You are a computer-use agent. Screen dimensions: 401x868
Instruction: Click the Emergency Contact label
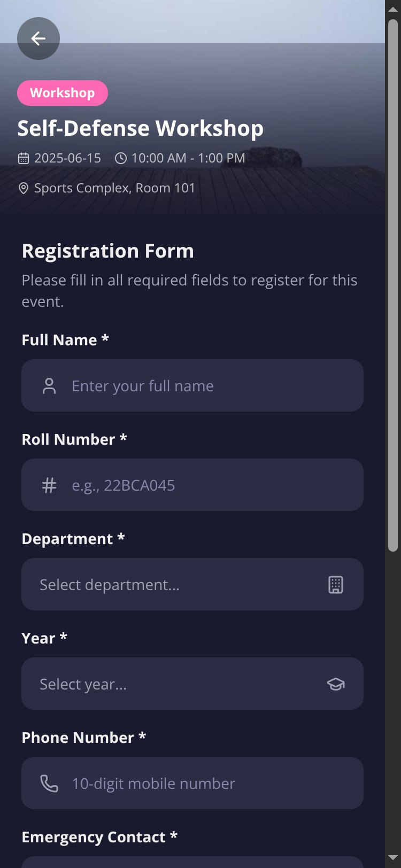point(99,837)
